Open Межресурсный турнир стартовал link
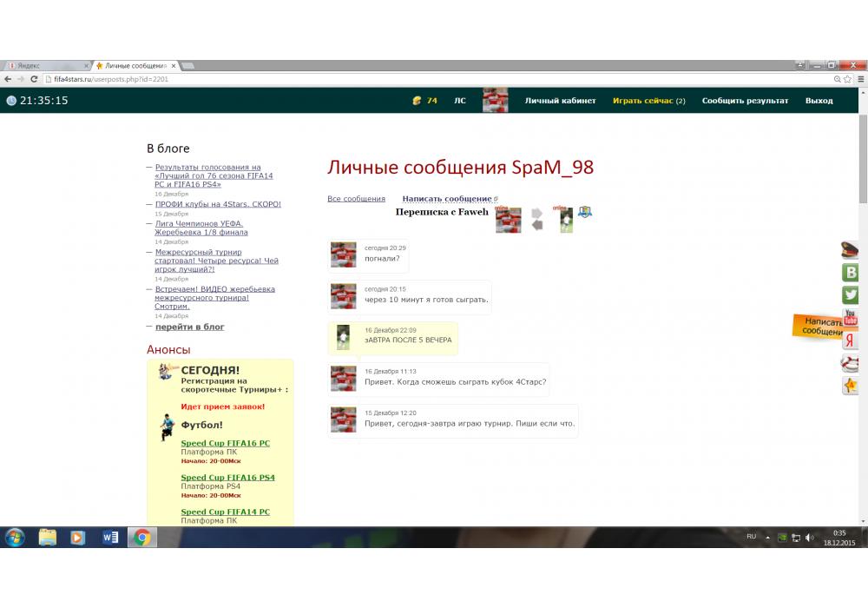This screenshot has height=608, width=868. 216,261
